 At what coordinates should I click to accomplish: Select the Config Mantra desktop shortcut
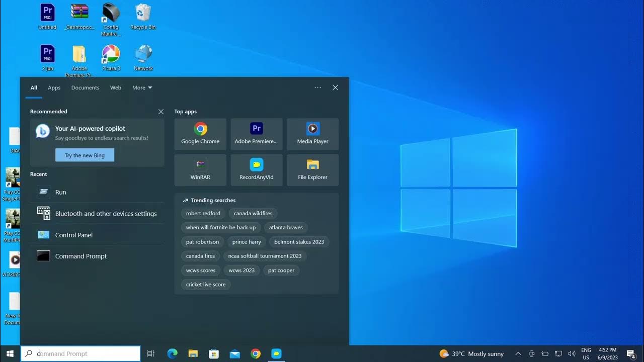[111, 20]
